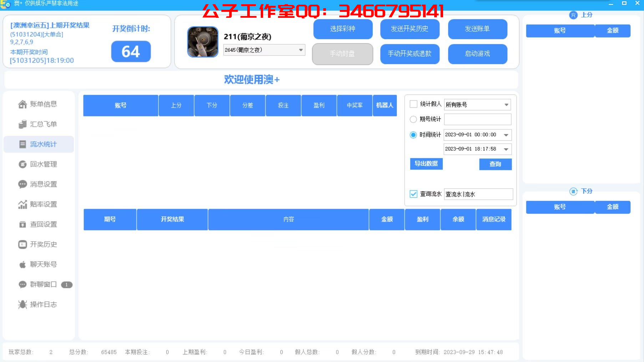Open 汇总飞单 menu

[x=39, y=124]
